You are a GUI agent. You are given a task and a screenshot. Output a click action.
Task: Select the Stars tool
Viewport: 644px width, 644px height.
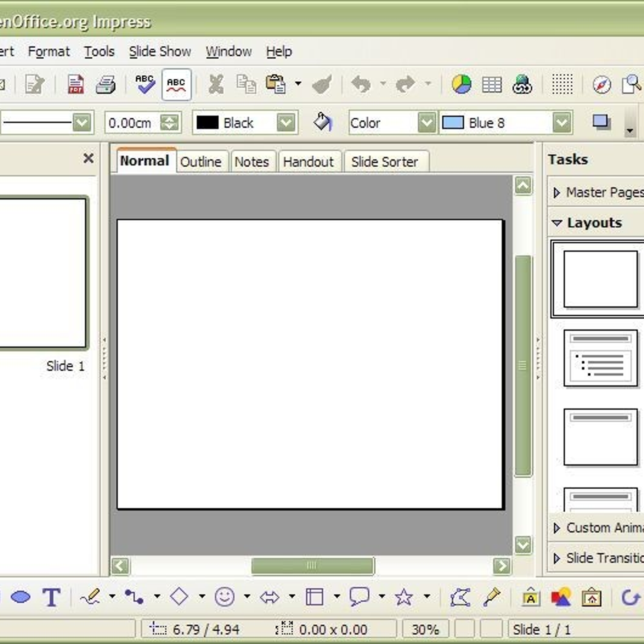[404, 597]
